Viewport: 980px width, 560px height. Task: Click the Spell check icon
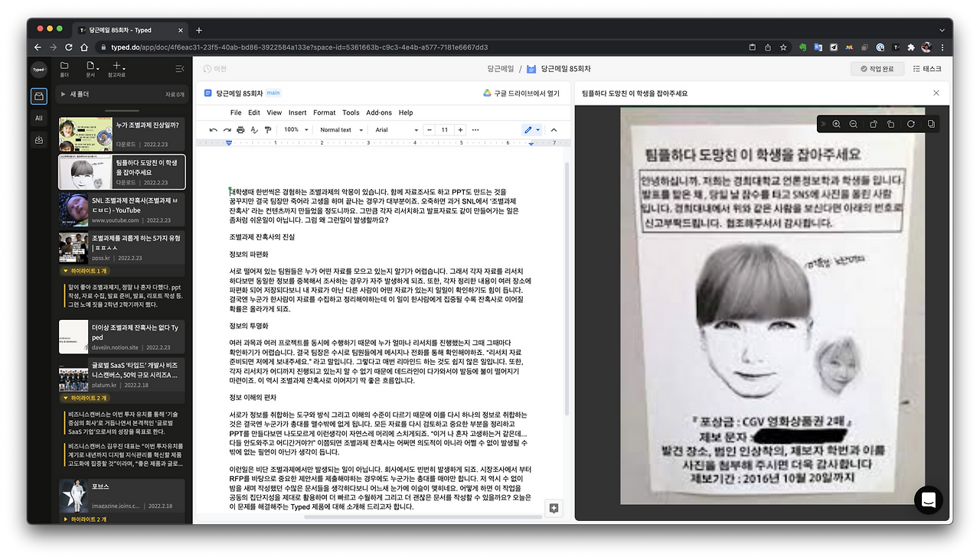click(255, 130)
